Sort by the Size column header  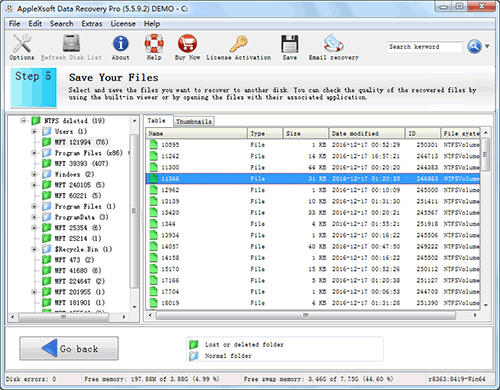(x=306, y=133)
